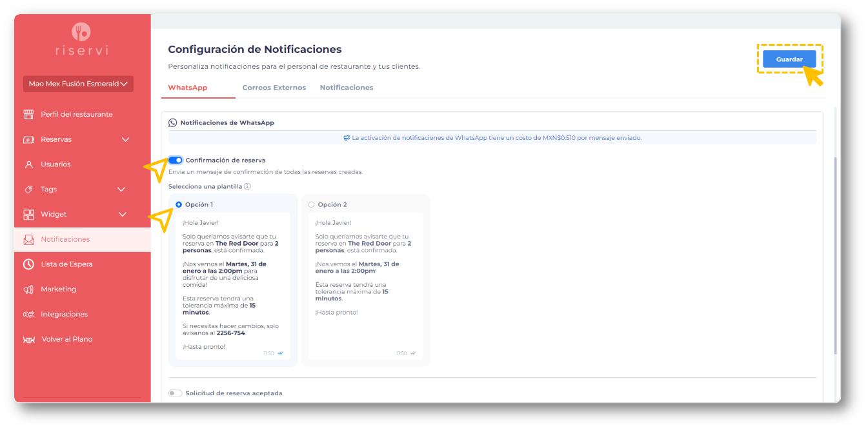Switch to the Notificaciones tab
The height and width of the screenshot is (430, 868).
point(347,88)
